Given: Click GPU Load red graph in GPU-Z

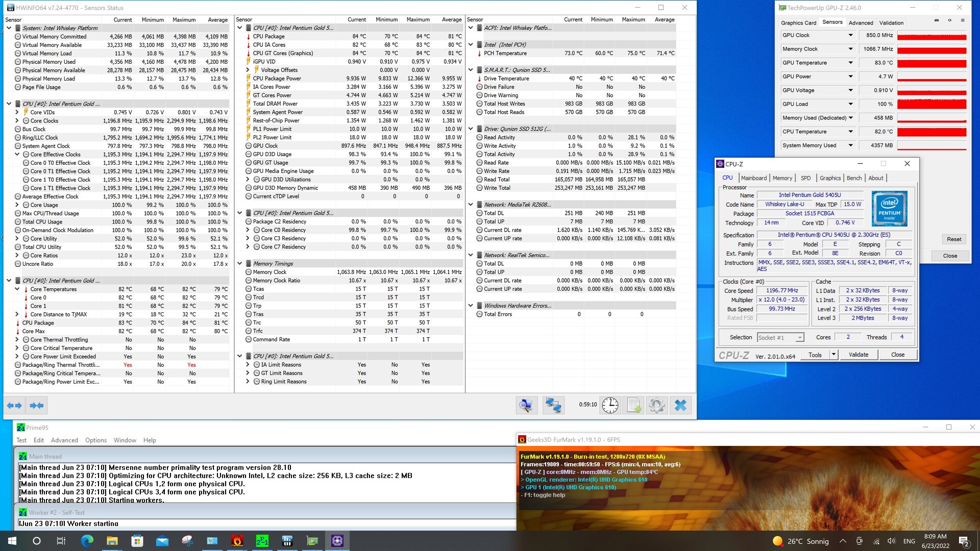Looking at the screenshot, I should coord(932,104).
